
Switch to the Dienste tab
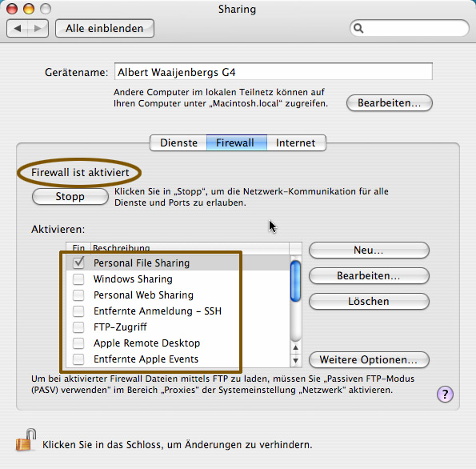coord(178,142)
